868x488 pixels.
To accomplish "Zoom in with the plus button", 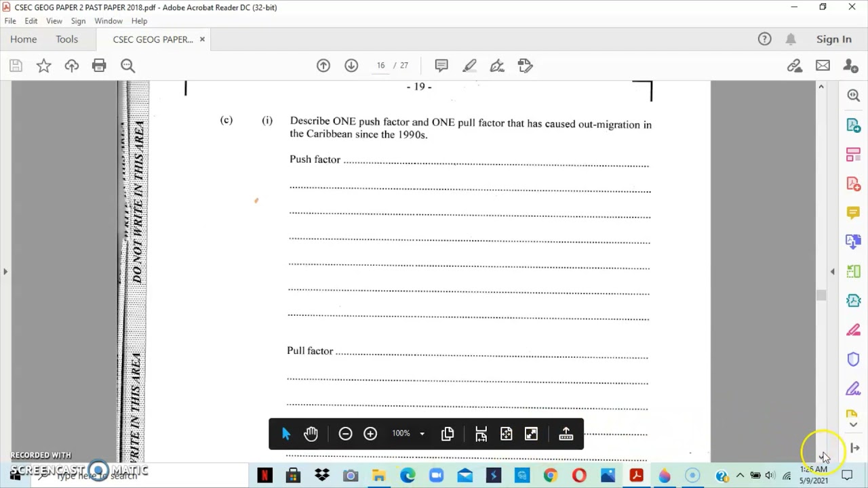I will (370, 434).
